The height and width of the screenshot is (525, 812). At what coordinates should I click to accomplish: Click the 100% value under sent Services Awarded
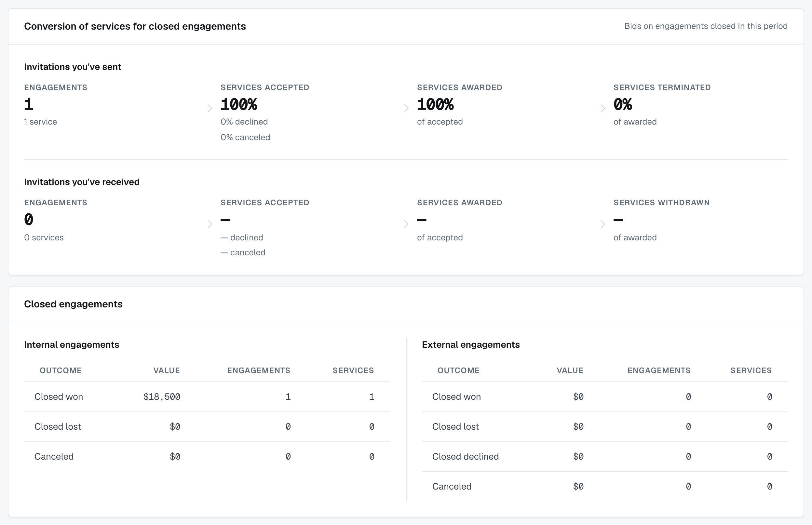[x=435, y=104]
